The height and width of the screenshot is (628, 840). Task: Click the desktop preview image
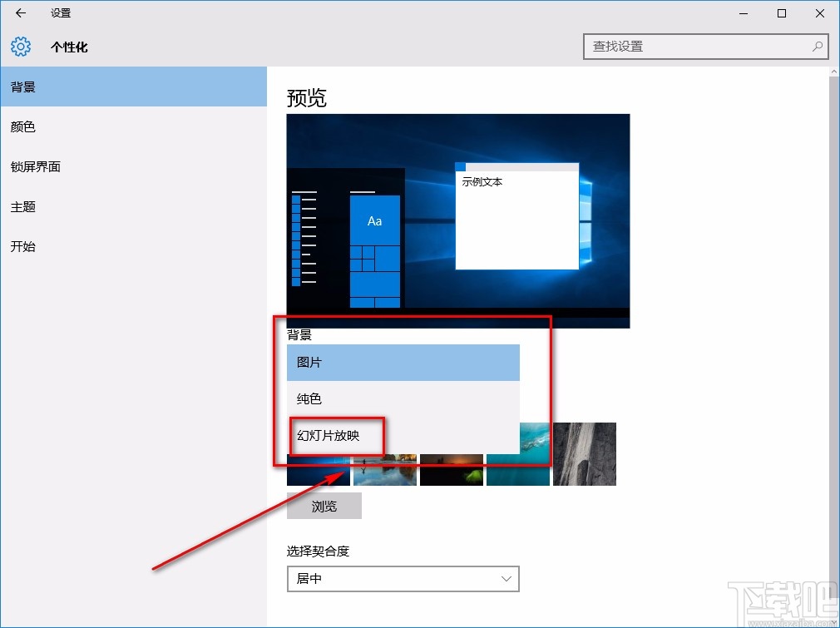pos(457,220)
